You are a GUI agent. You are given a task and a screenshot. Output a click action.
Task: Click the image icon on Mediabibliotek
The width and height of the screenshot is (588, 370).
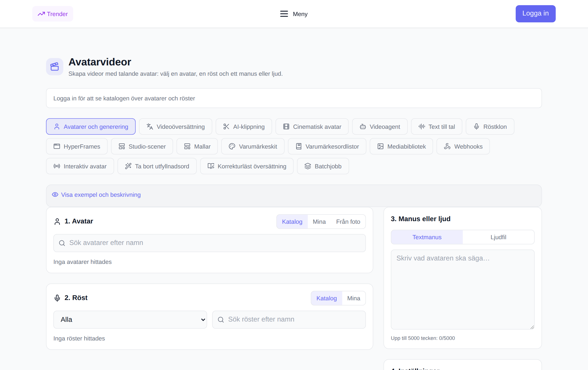(381, 146)
